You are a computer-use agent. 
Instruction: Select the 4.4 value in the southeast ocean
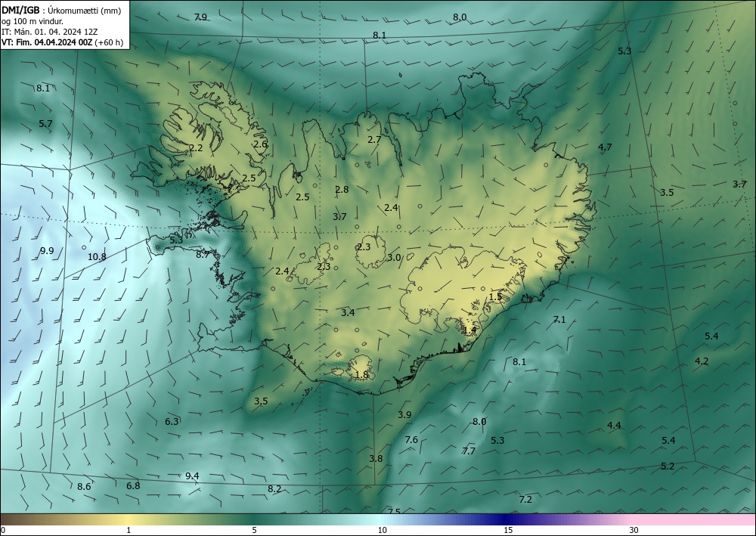point(614,425)
